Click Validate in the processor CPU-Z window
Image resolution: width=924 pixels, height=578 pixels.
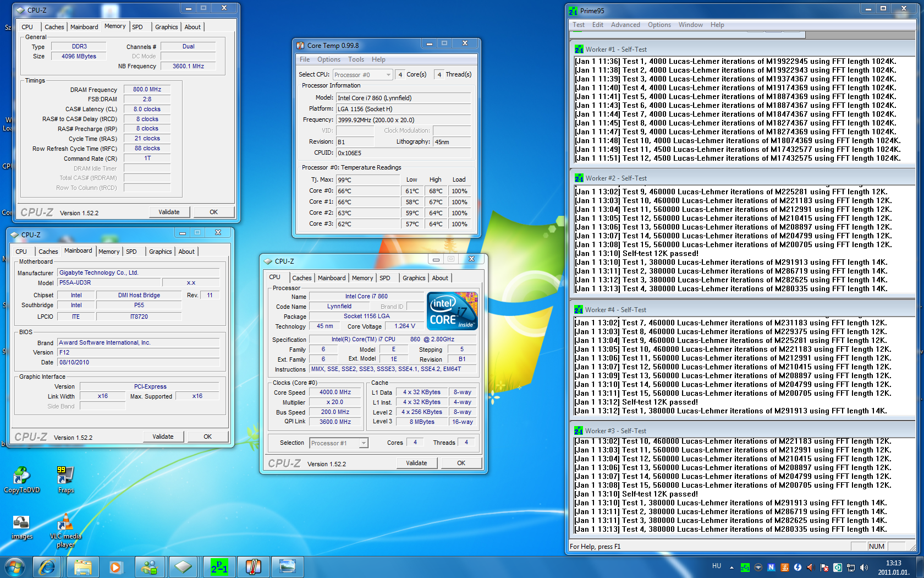click(416, 463)
